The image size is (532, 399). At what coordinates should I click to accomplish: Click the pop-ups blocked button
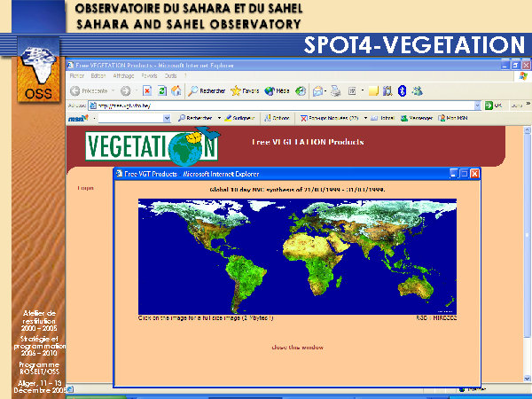pyautogui.click(x=330, y=118)
